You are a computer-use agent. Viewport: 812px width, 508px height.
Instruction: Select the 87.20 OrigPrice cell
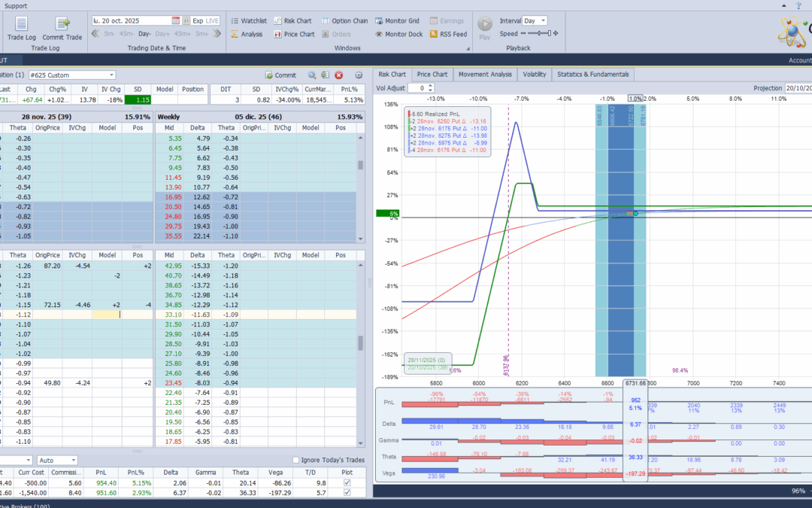(x=47, y=266)
